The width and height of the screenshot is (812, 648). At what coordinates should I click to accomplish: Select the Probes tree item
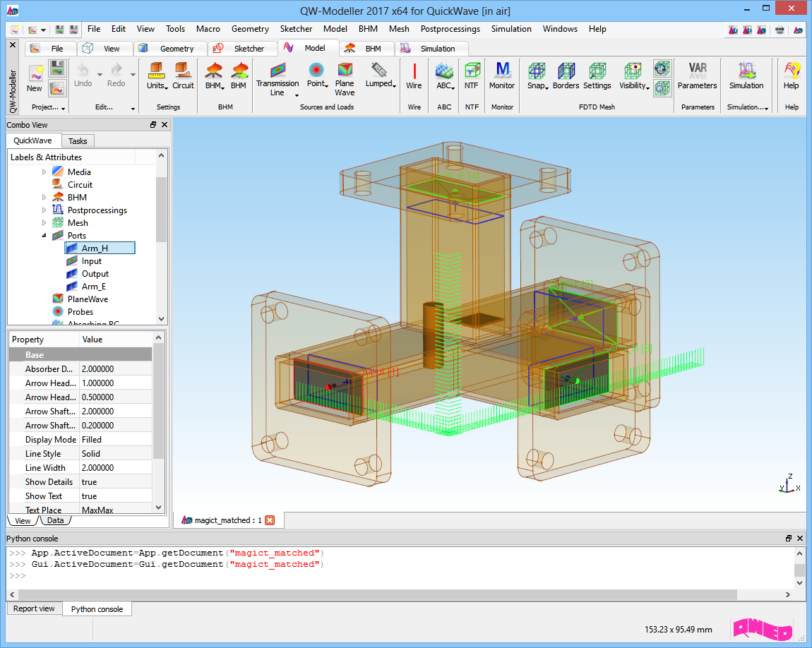80,311
